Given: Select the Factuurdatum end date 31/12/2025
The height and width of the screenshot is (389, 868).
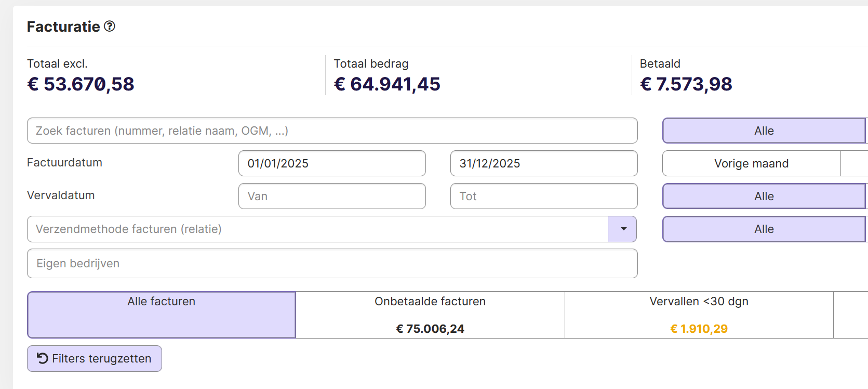Looking at the screenshot, I should click(544, 163).
